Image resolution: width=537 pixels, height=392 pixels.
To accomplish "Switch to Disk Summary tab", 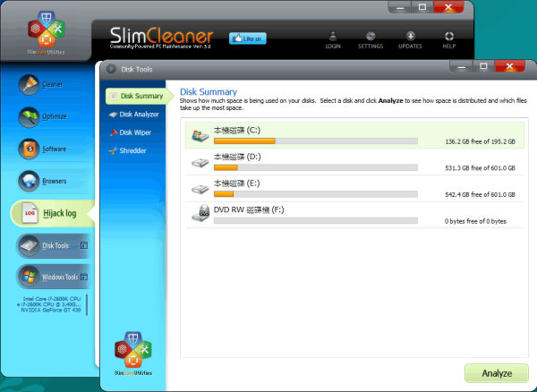I will tap(140, 96).
